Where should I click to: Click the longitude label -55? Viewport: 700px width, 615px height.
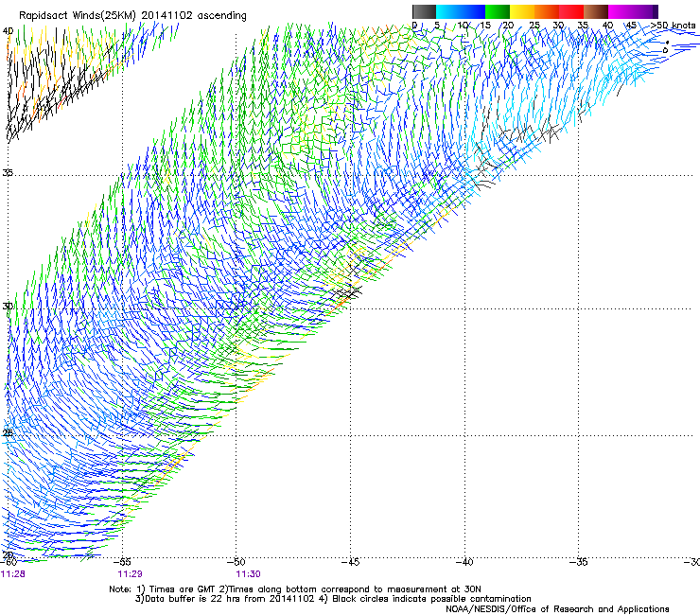point(122,562)
